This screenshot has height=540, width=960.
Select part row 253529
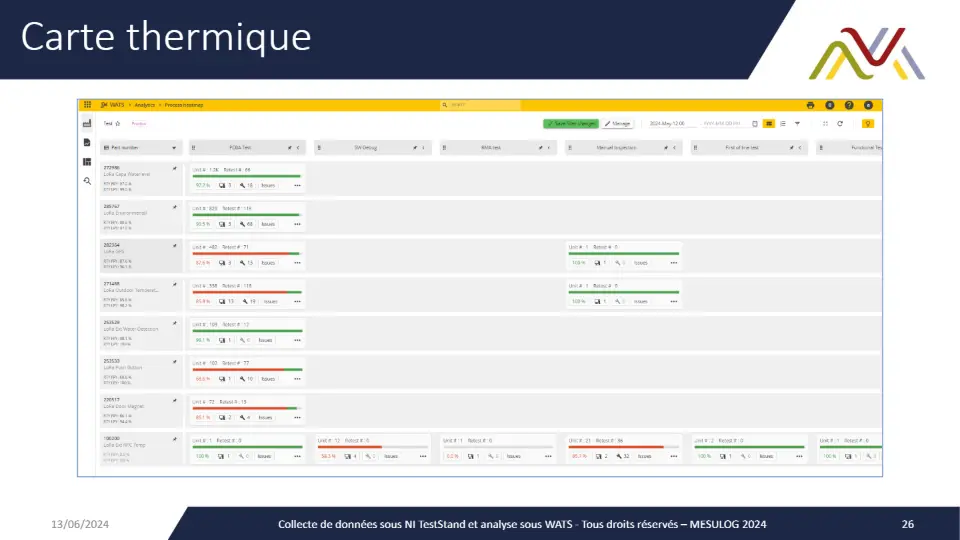point(141,333)
